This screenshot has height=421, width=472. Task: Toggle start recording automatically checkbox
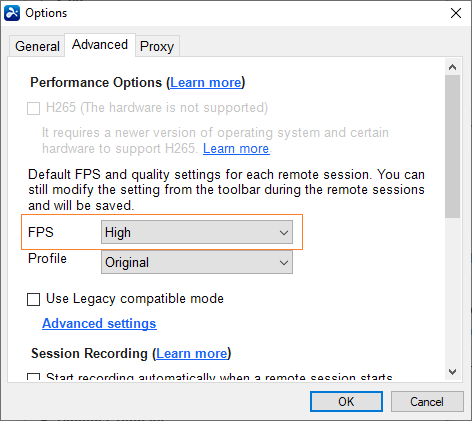tap(33, 377)
